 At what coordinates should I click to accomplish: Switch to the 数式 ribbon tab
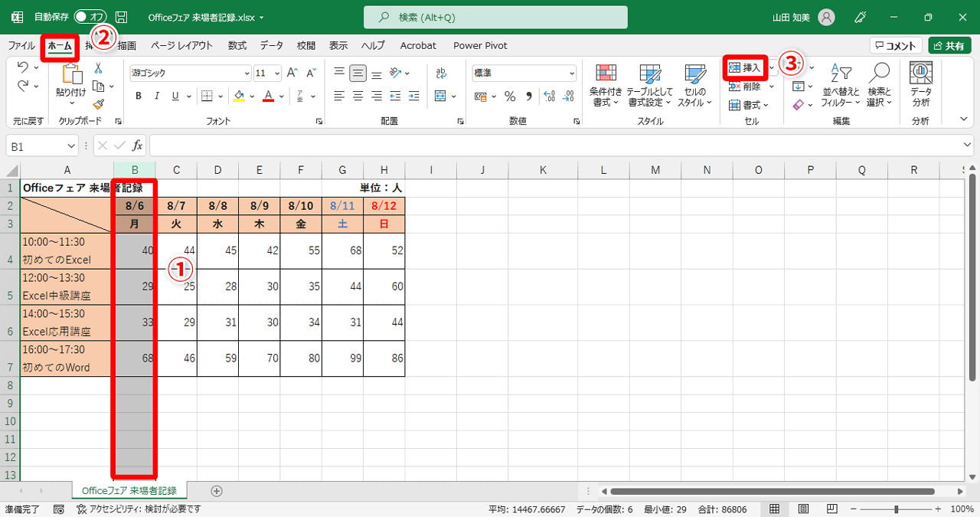click(x=237, y=45)
